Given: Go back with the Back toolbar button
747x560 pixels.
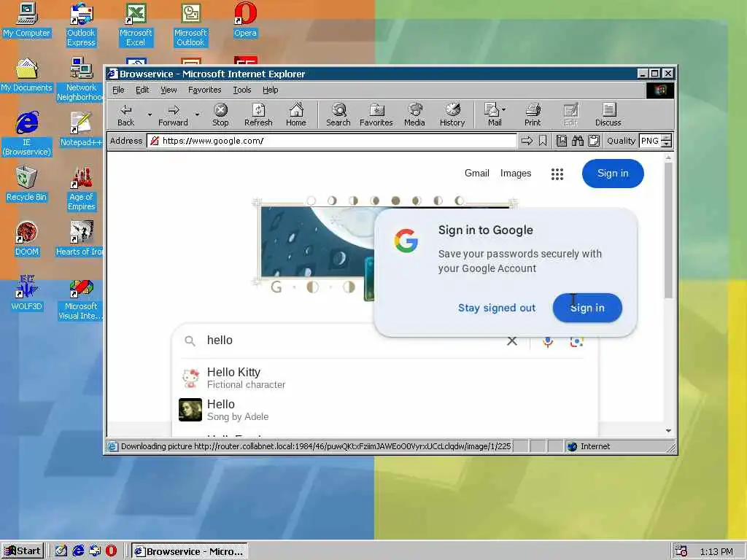Looking at the screenshot, I should (x=125, y=114).
